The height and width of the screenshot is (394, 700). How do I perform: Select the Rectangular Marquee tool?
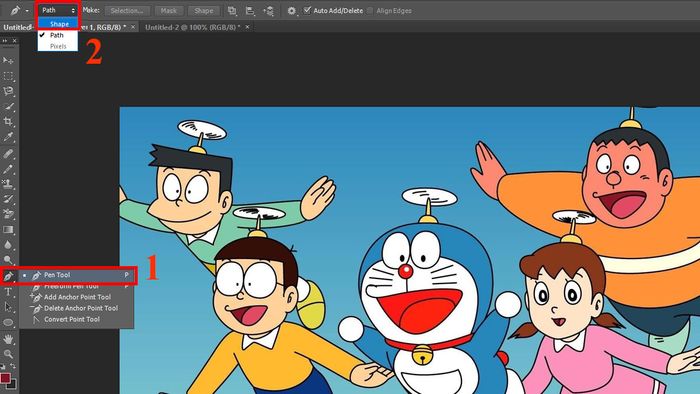click(8, 76)
